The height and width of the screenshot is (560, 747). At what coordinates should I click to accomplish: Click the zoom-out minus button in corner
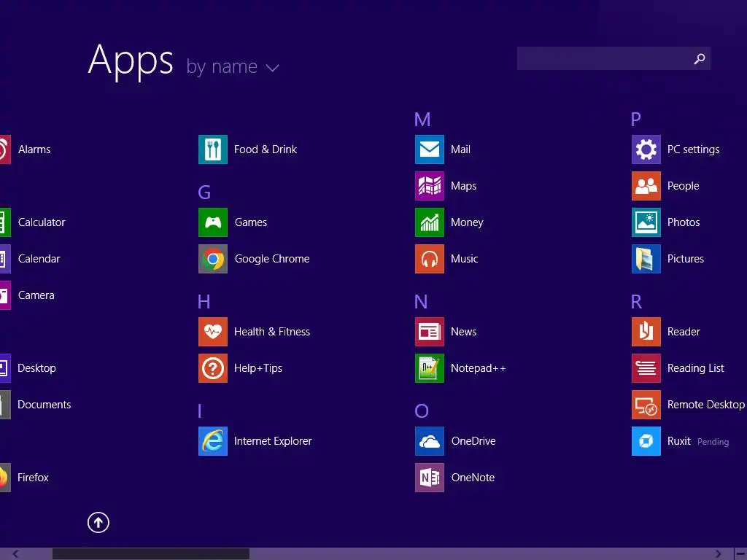(x=741, y=554)
